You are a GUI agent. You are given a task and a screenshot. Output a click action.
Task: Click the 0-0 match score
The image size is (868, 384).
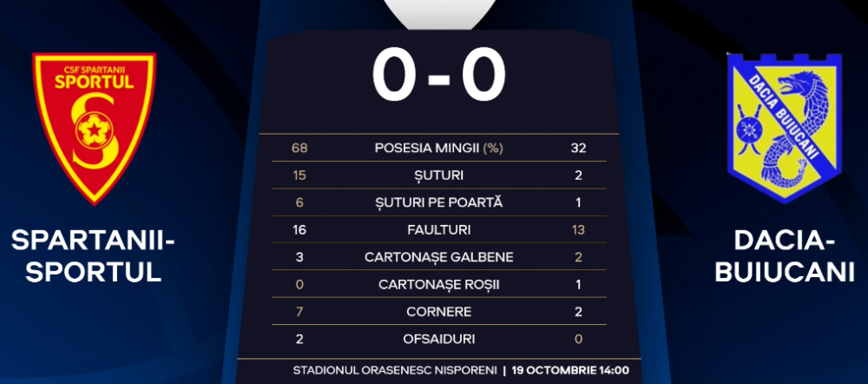[x=439, y=76]
